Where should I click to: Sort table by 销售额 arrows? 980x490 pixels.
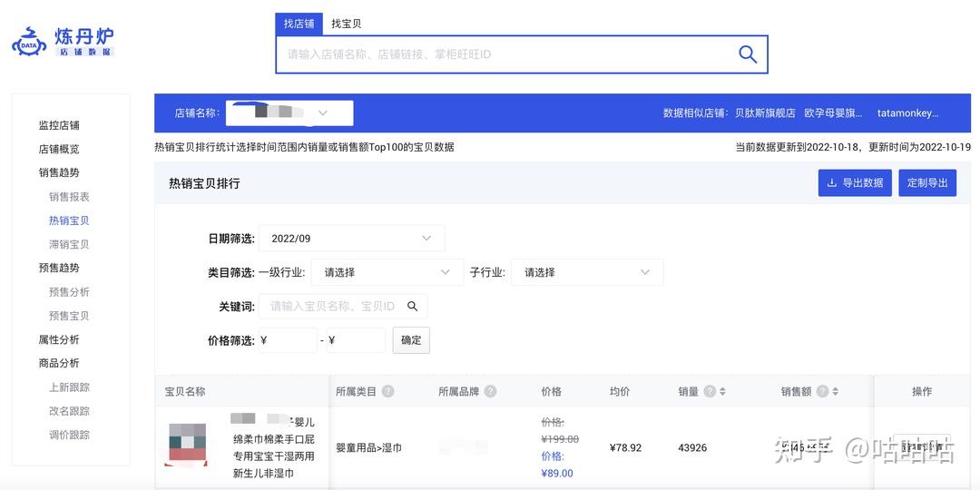click(x=836, y=391)
